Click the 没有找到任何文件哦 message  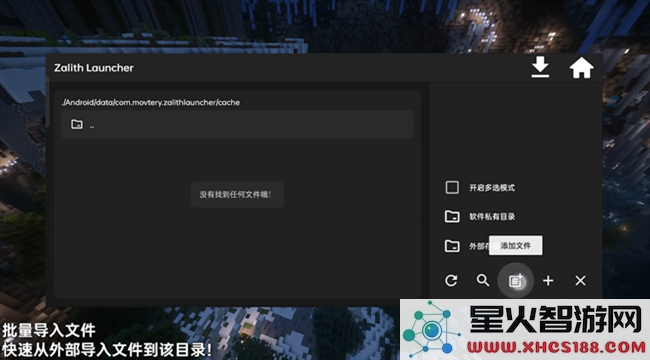(x=237, y=195)
